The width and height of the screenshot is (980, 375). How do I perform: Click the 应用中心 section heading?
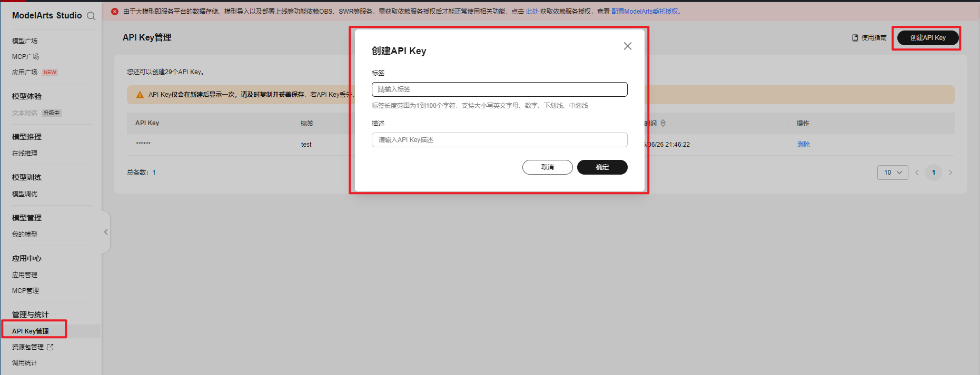pos(27,259)
